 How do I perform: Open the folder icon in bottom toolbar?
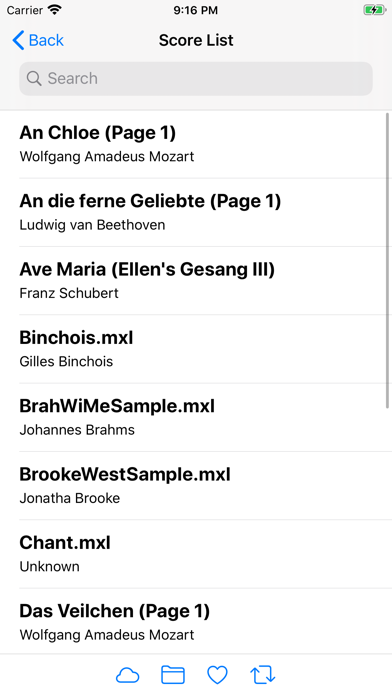pyautogui.click(x=173, y=675)
